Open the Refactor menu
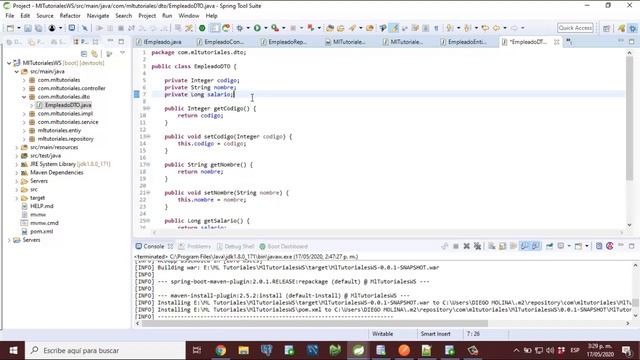 pos(70,16)
